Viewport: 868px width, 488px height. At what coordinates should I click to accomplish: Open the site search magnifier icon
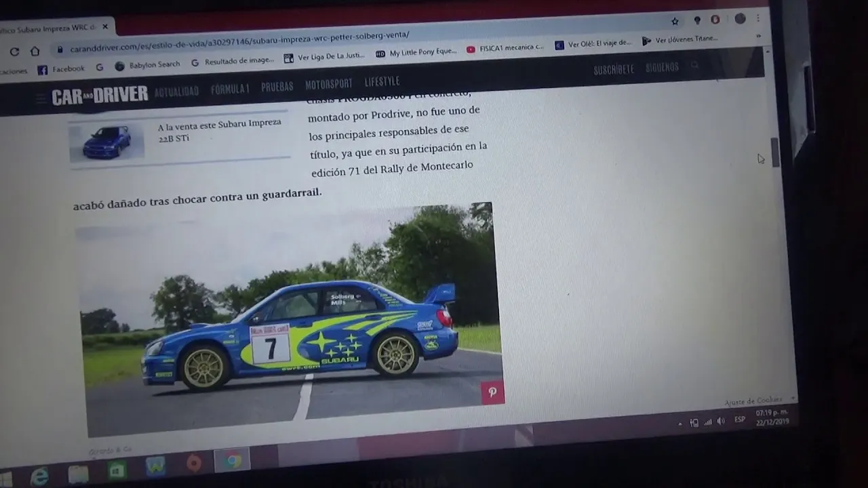tap(694, 66)
